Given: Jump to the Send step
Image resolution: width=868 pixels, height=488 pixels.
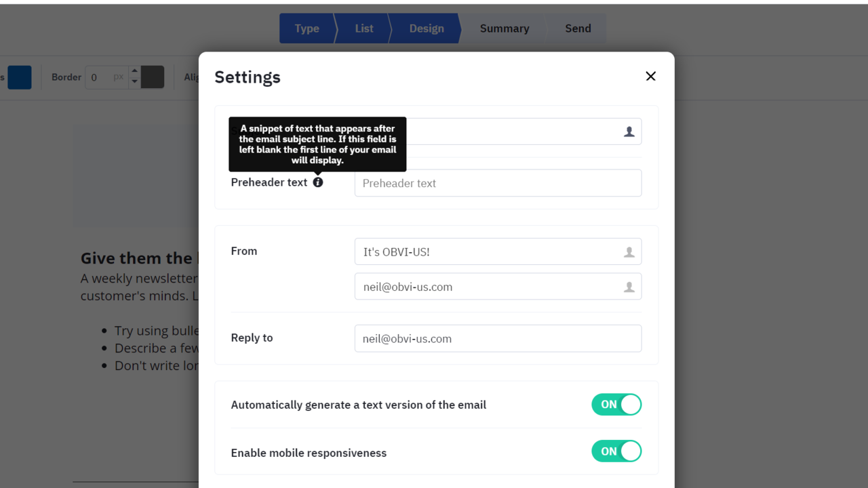Looking at the screenshot, I should [x=578, y=28].
